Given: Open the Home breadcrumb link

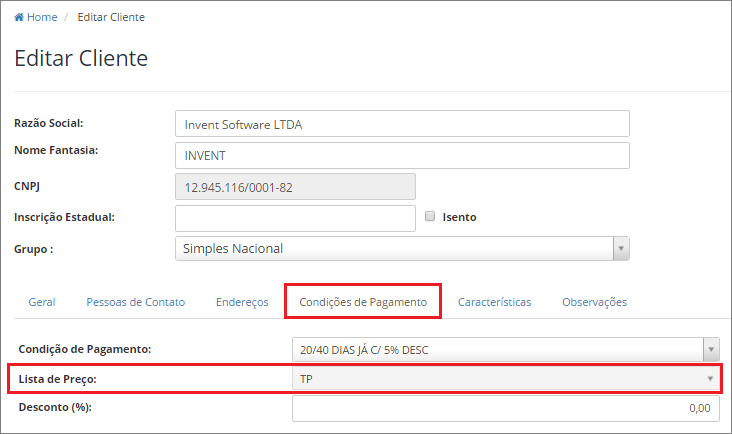Looking at the screenshot, I should tap(42, 17).
